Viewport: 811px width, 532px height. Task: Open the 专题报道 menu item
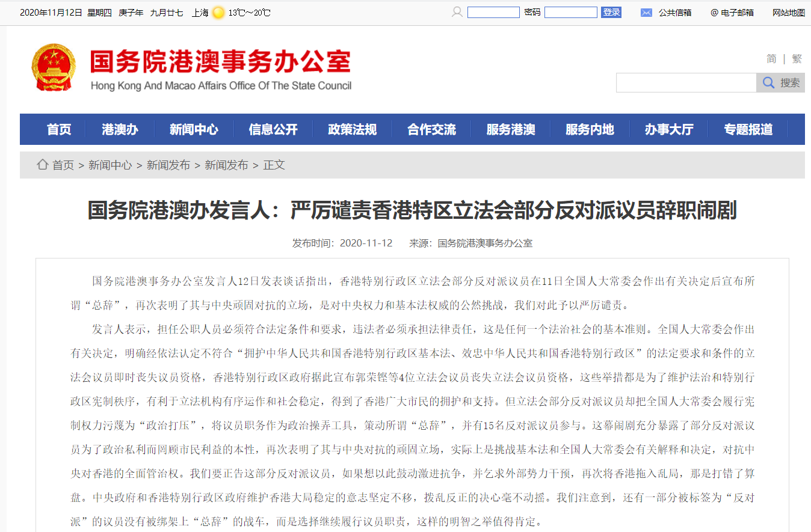click(748, 129)
